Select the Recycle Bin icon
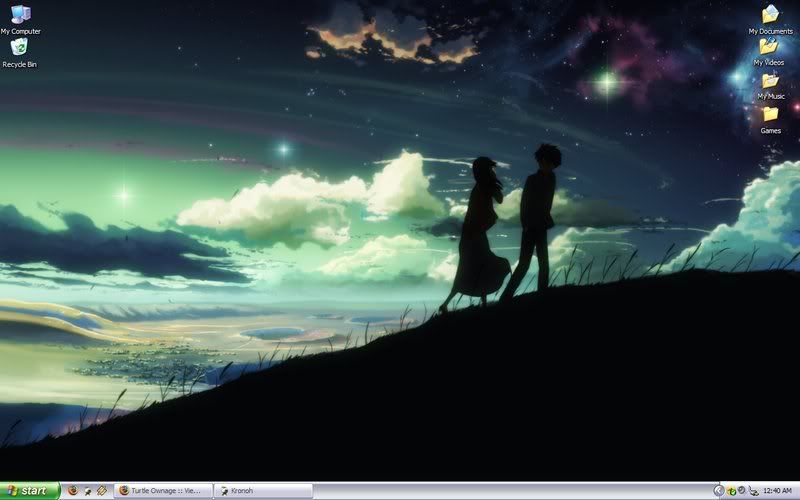Screen dimensions: 800x500 (19, 48)
